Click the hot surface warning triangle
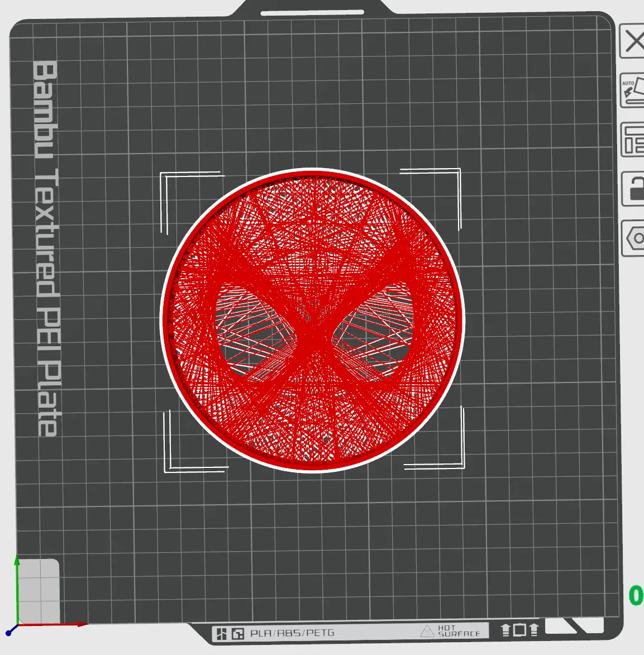 coord(428,631)
